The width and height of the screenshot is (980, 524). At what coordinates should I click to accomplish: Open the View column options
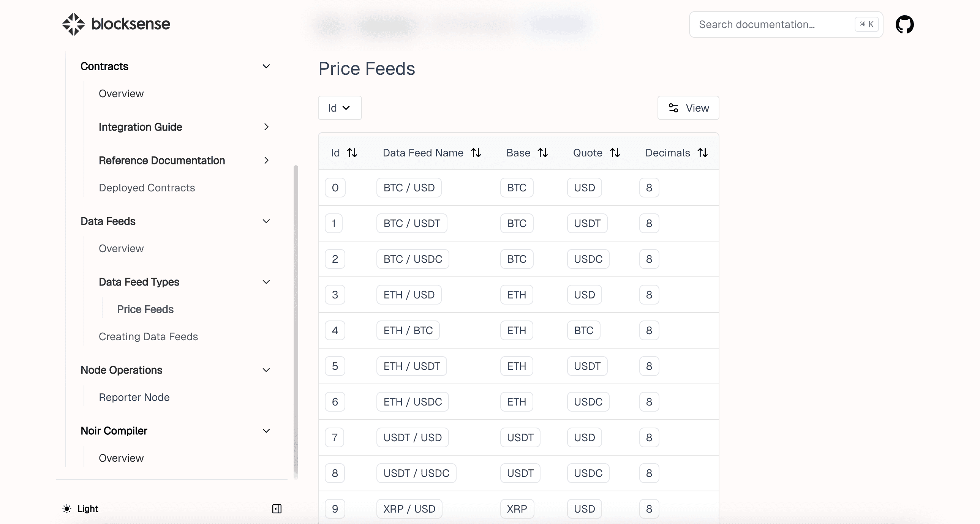688,108
